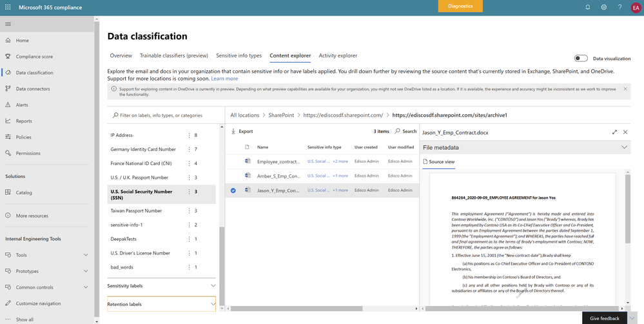This screenshot has height=324, width=644.
Task: Click the Export download icon
Action: 233,131
